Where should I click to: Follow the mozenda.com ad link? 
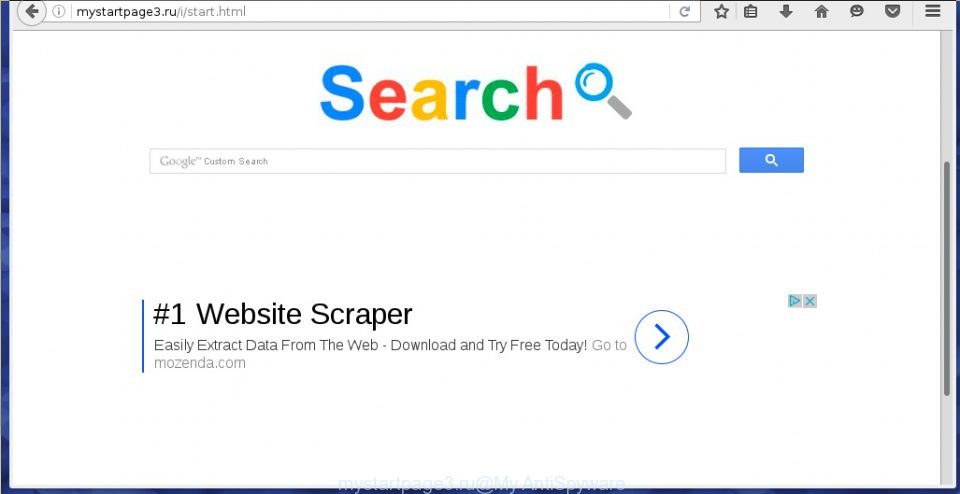coord(200,363)
